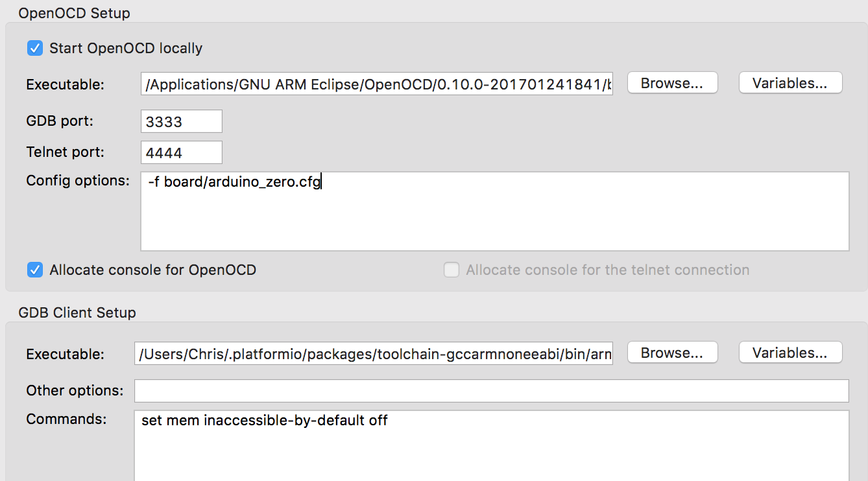Toggle the Start OpenOCD locally checkbox

(34, 48)
